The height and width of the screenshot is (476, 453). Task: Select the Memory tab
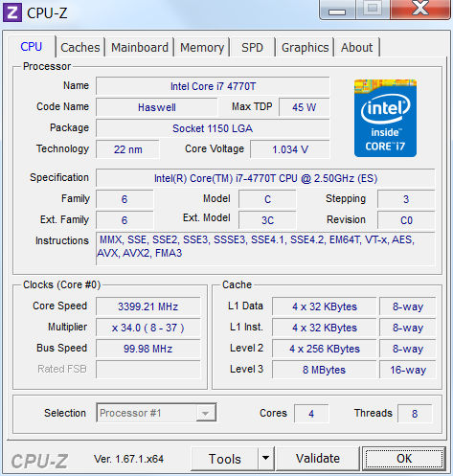[202, 48]
